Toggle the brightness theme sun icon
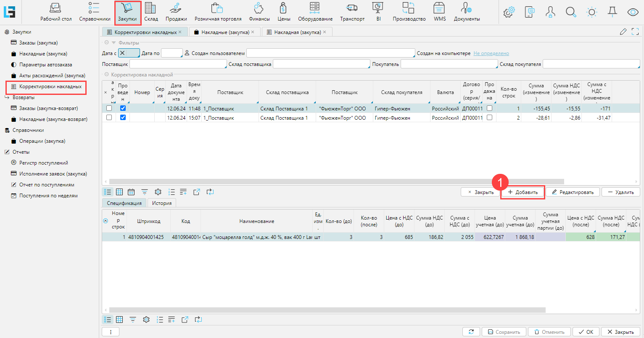644x338 pixels. click(591, 12)
